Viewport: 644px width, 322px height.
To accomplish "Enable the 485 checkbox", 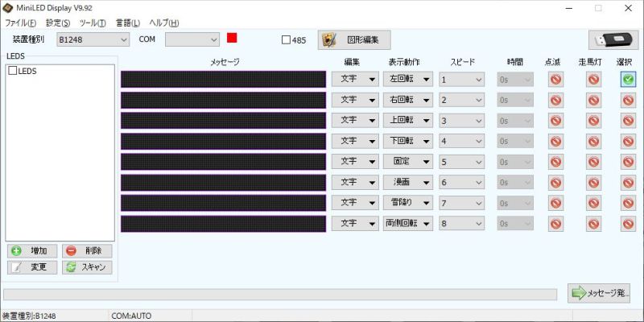I will click(287, 39).
